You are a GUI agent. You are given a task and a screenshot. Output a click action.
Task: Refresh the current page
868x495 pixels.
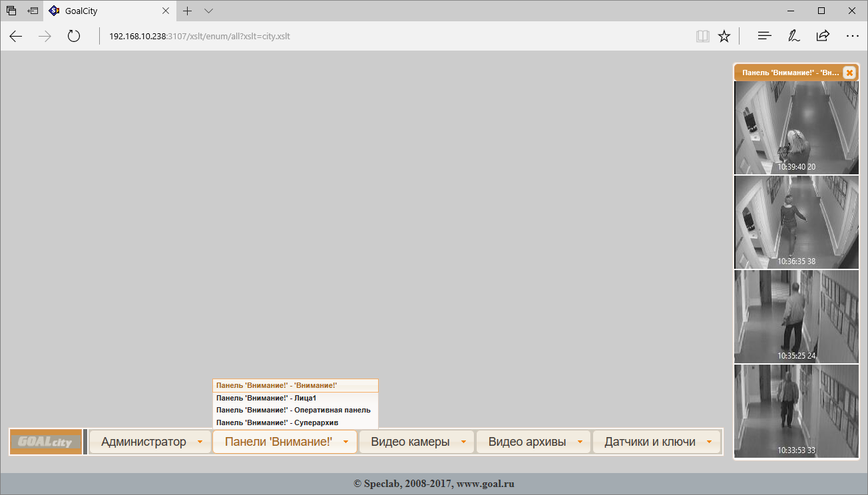coord(74,36)
